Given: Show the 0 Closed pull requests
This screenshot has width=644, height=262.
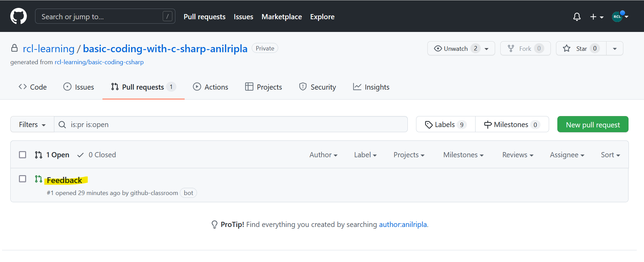Looking at the screenshot, I should [x=97, y=155].
